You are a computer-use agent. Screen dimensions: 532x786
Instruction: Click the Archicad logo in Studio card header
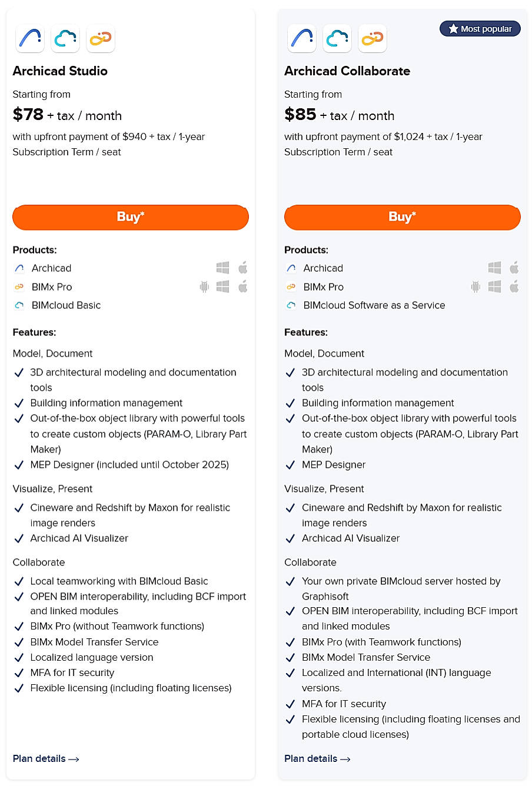point(30,39)
